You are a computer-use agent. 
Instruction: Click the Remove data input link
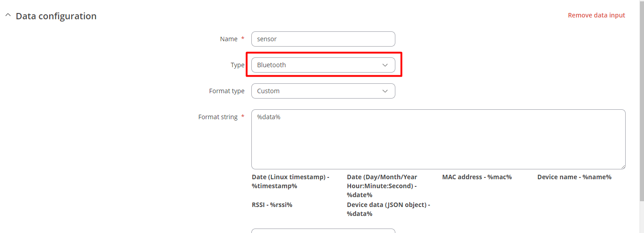click(597, 15)
